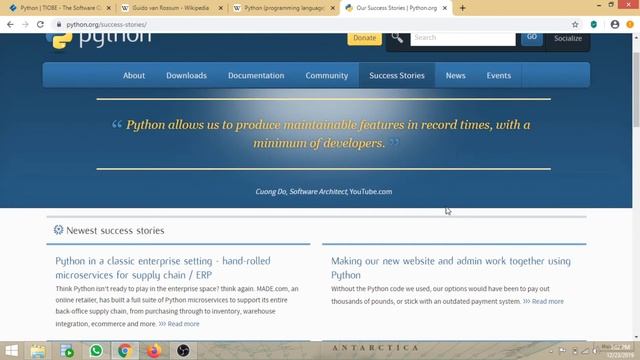This screenshot has height=360, width=640.
Task: Open Making our new website story
Action: coord(451,268)
